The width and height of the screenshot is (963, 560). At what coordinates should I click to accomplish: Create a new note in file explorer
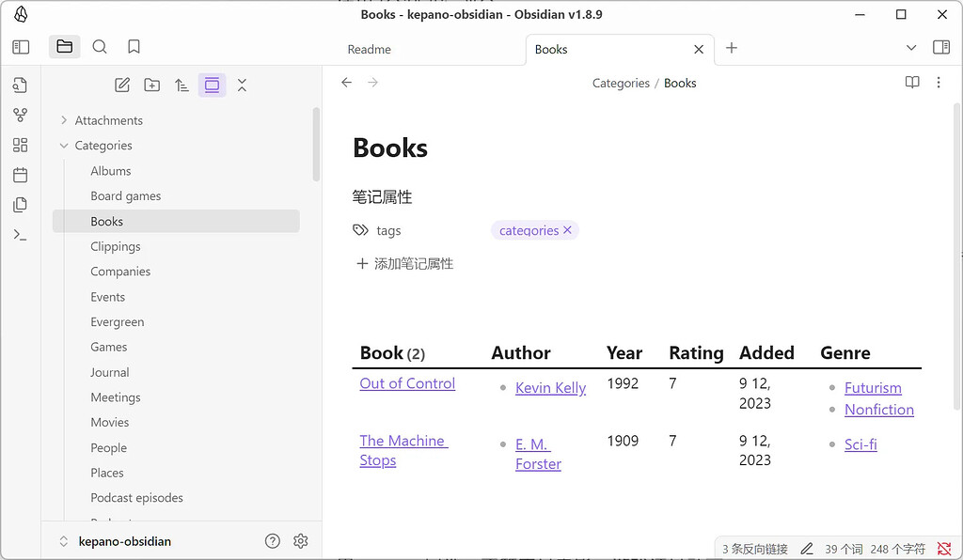(122, 86)
